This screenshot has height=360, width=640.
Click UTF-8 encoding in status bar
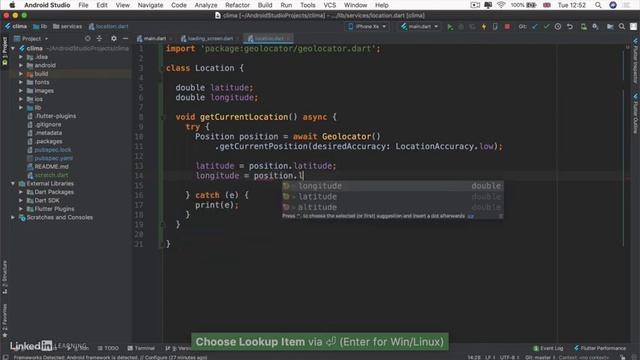tap(510, 357)
